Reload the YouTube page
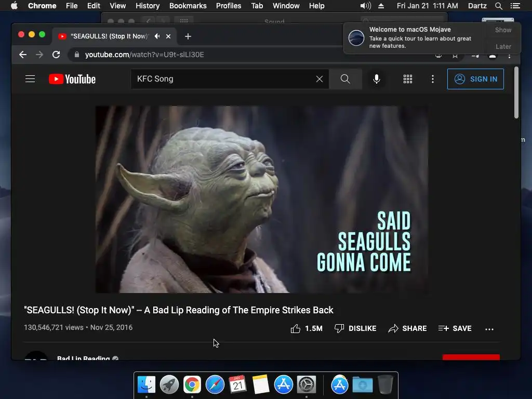532x399 pixels. pyautogui.click(x=56, y=55)
